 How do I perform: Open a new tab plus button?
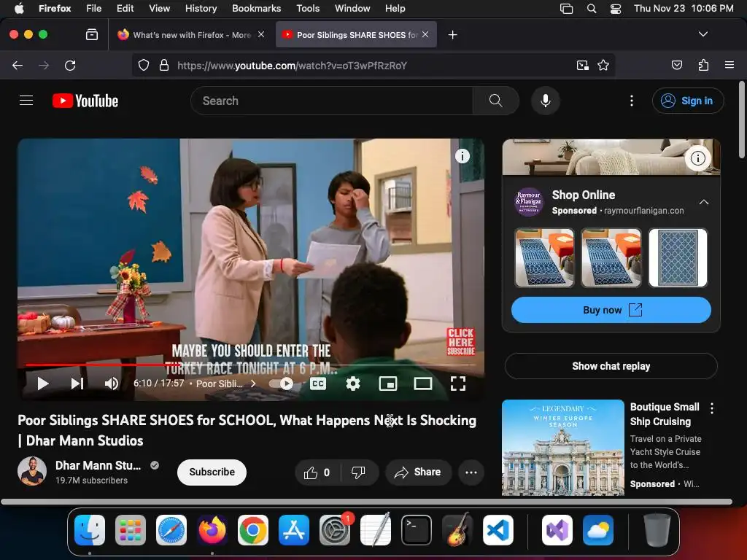click(x=452, y=34)
